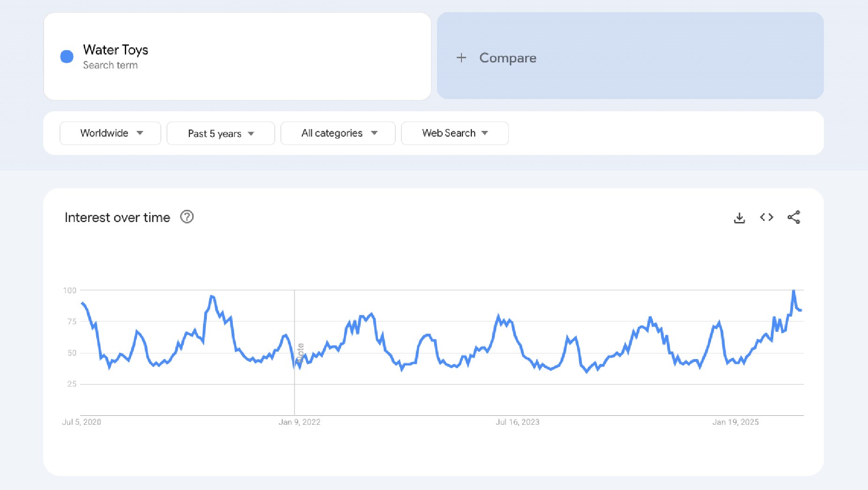Open the Past 5 years time dropdown
This screenshot has width=868, height=490.
pyautogui.click(x=221, y=133)
